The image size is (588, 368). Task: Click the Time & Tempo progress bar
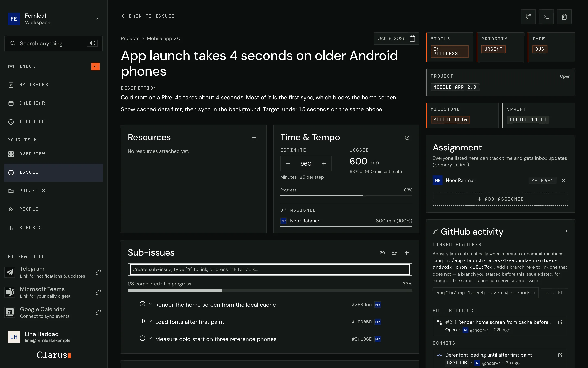(346, 196)
